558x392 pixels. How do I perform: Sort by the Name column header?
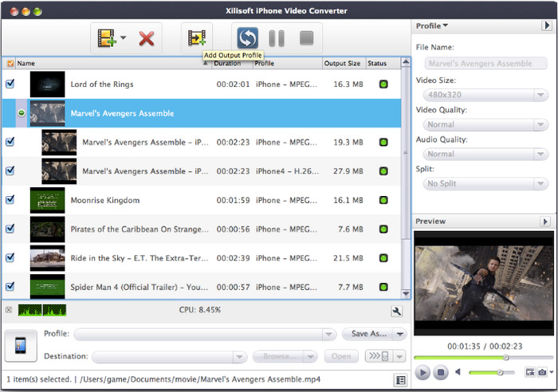tap(113, 63)
